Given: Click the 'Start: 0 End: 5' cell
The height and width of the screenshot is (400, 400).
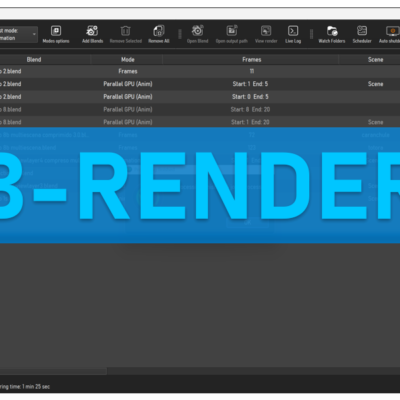Looking at the screenshot, I should click(250, 97).
